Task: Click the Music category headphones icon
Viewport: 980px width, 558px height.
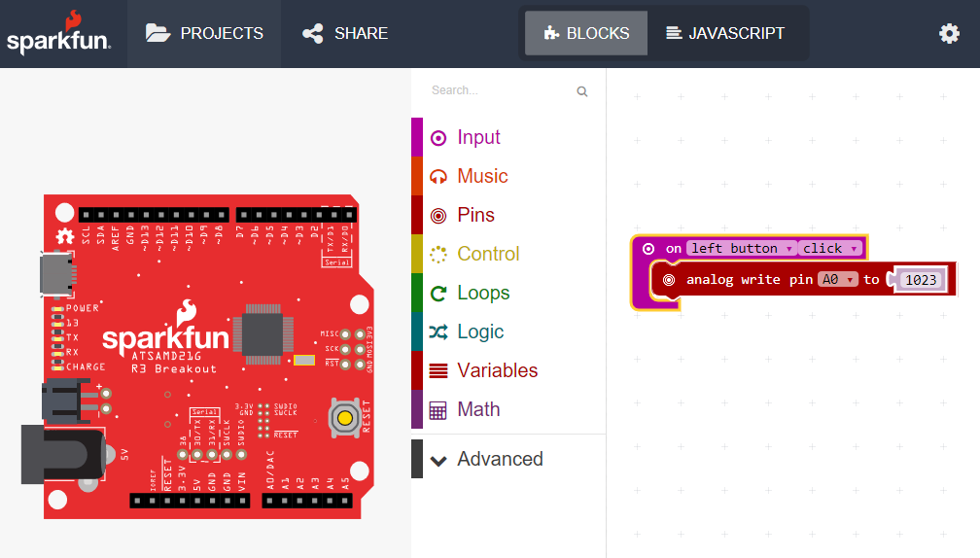Action: (x=438, y=177)
